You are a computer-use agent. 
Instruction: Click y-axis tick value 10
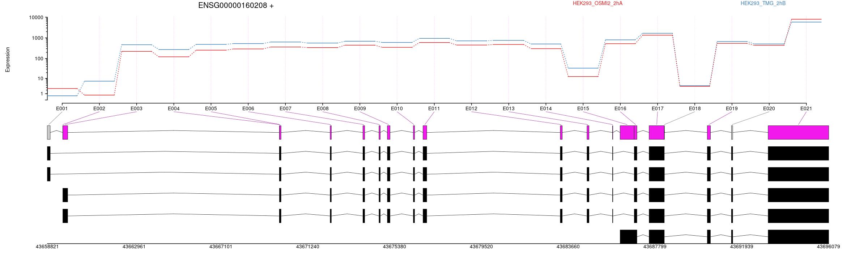click(x=40, y=78)
